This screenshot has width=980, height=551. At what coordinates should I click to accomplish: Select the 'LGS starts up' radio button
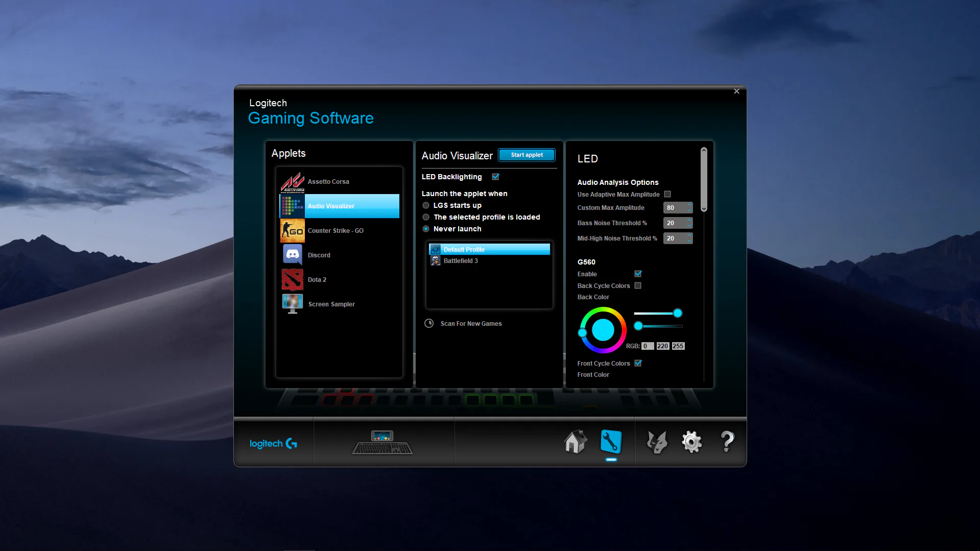[x=426, y=205]
